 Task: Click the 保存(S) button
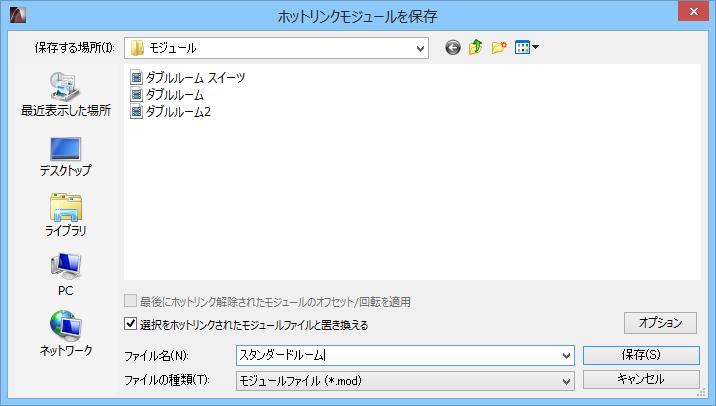click(641, 355)
